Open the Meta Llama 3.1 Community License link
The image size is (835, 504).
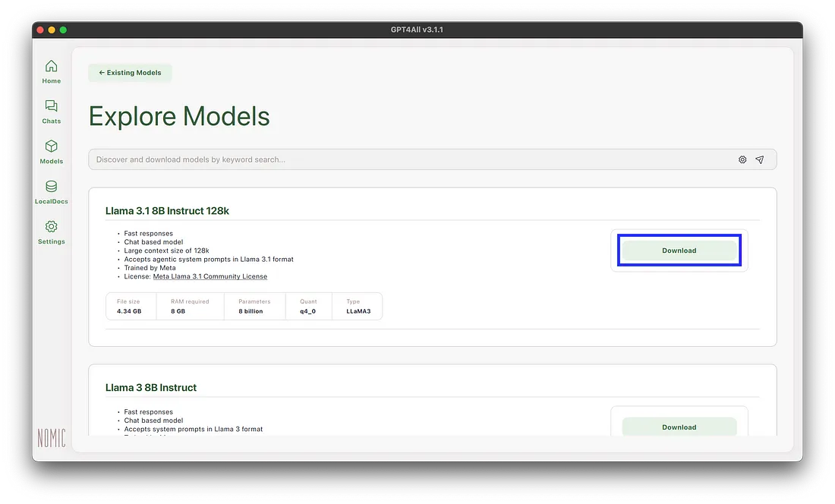pyautogui.click(x=210, y=276)
